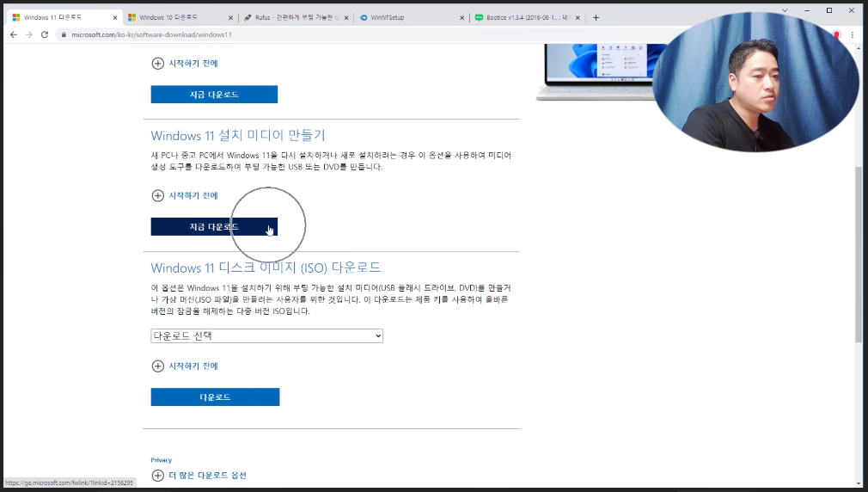Expand '시작하기 전에' under ISO section
This screenshot has height=492, width=868.
tap(185, 366)
